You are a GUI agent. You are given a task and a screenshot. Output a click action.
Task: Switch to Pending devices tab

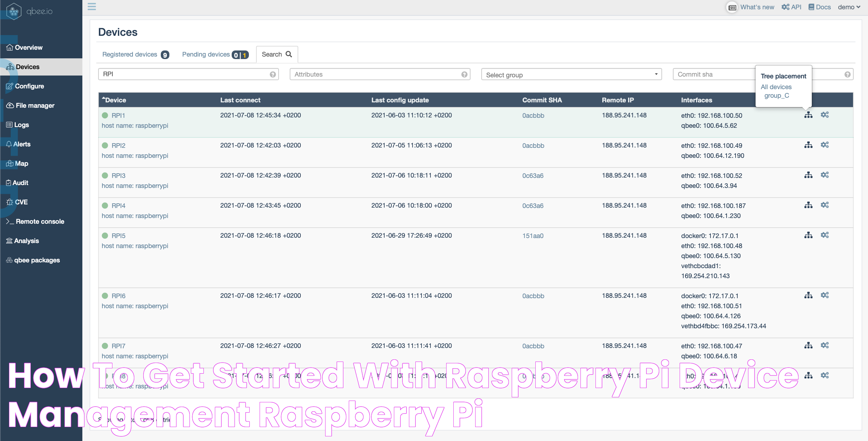pyautogui.click(x=216, y=54)
